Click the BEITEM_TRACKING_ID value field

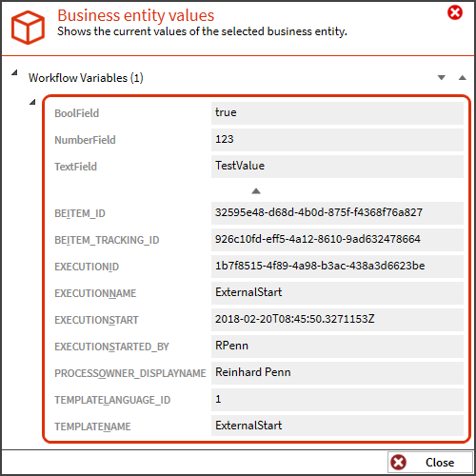click(x=337, y=240)
